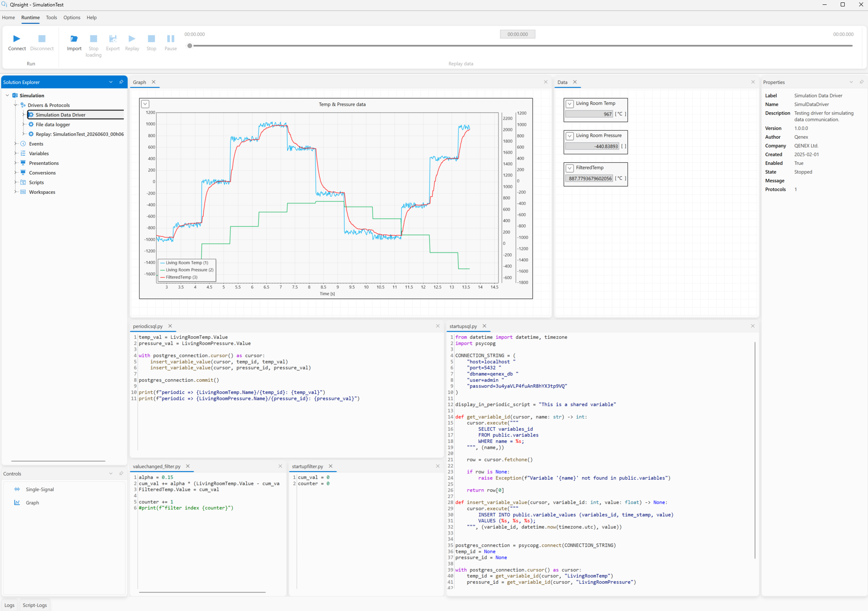Click startupsql.py vertical scrollbar
This screenshot has width=868, height=611.
click(755, 450)
